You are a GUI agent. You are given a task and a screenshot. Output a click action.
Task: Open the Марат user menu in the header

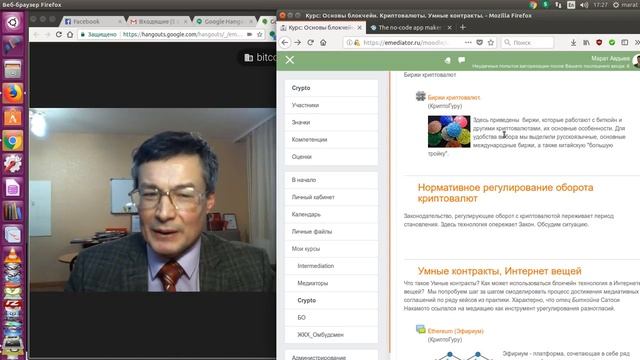[x=610, y=58]
